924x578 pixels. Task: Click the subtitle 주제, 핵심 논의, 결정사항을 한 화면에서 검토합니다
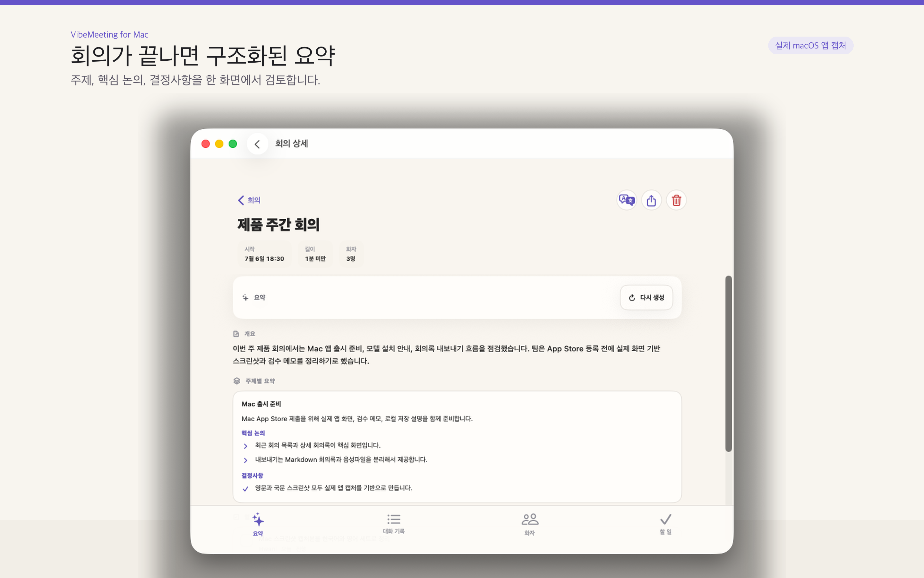coord(195,80)
